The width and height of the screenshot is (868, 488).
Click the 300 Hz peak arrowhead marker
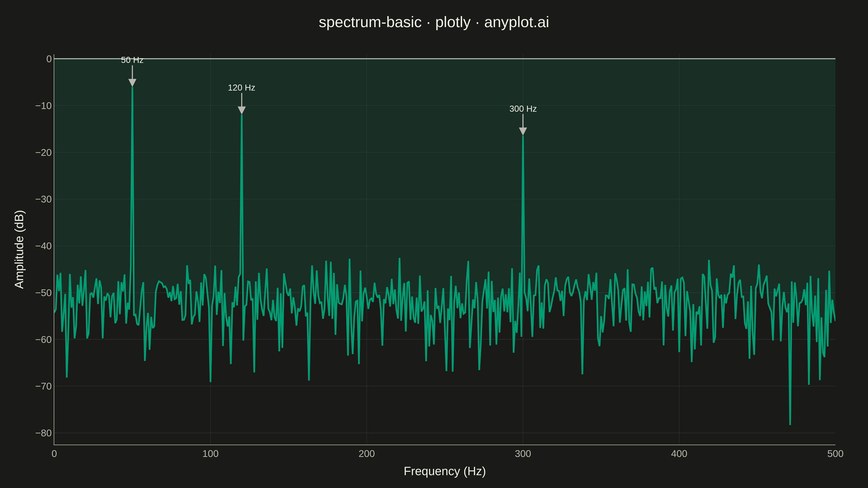[x=523, y=131]
